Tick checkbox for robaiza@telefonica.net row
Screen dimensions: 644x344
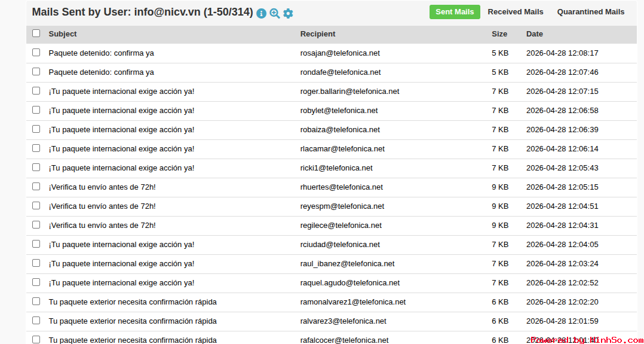36,129
